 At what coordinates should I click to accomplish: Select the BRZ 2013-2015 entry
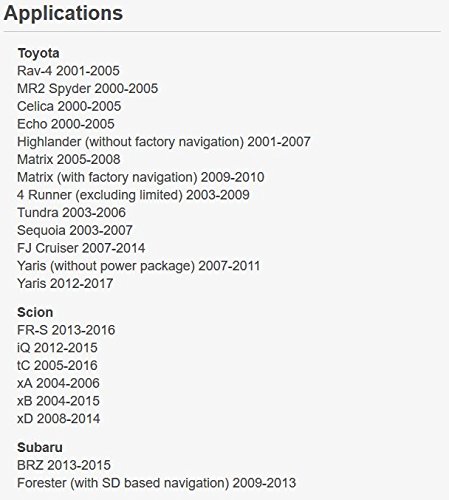tap(64, 465)
